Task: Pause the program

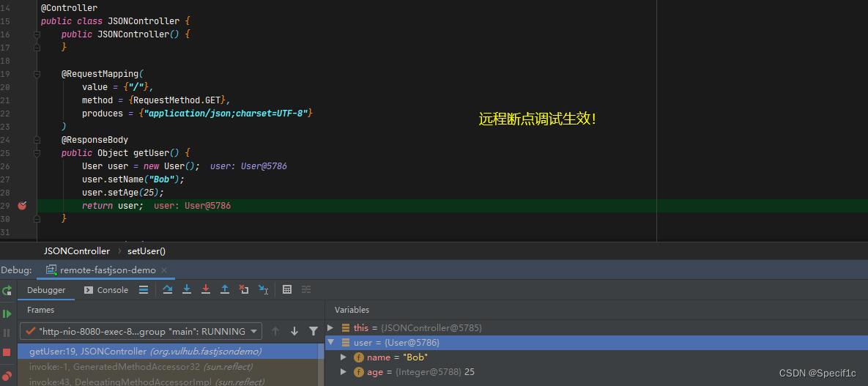Action: [x=7, y=333]
